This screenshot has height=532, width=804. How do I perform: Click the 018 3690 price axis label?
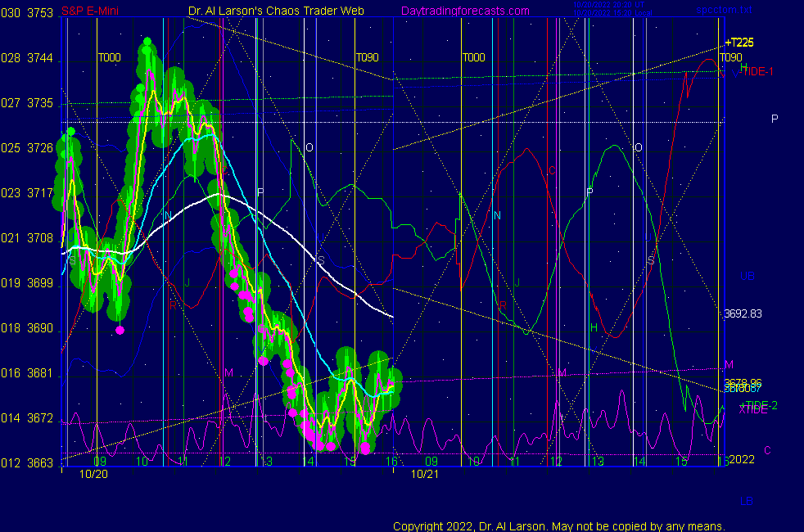[27, 328]
